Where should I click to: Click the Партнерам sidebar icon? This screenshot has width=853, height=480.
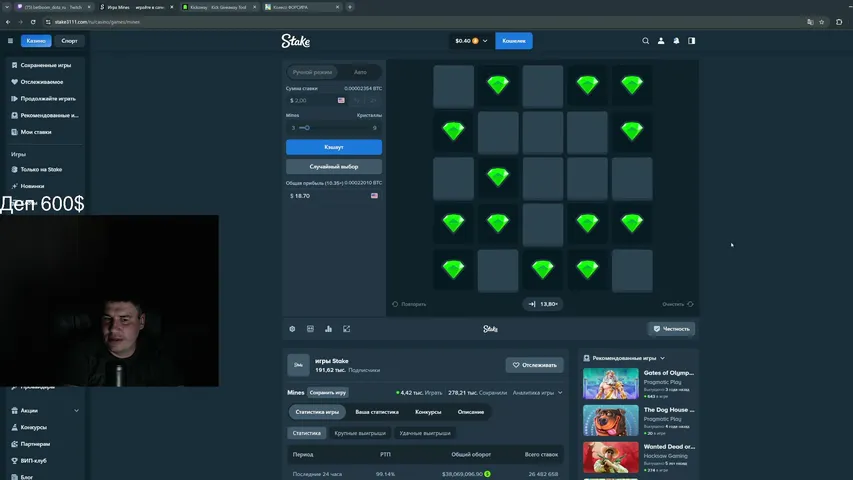click(x=15, y=444)
